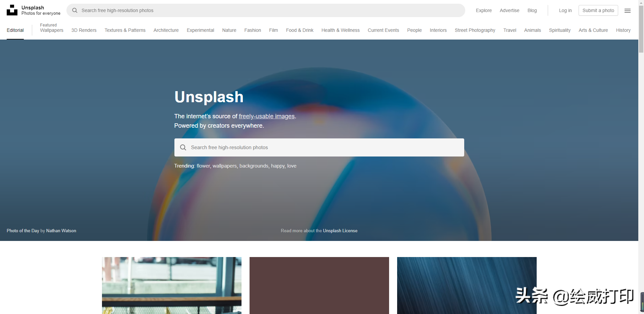This screenshot has height=314, width=644.
Task: Focus the hero search high-resolution photos field
Action: coord(319,147)
